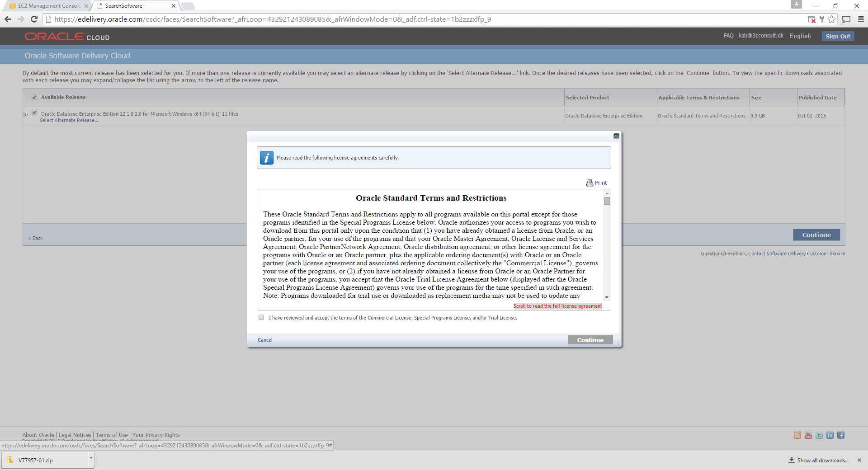The image size is (868, 470).
Task: Click the license scrollbar down arrow
Action: (x=607, y=297)
